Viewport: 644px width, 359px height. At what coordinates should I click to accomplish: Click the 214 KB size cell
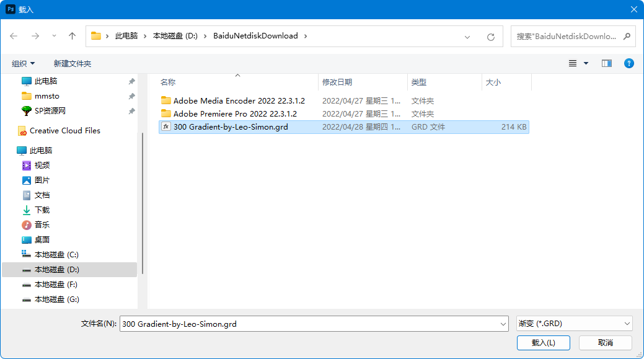(513, 127)
